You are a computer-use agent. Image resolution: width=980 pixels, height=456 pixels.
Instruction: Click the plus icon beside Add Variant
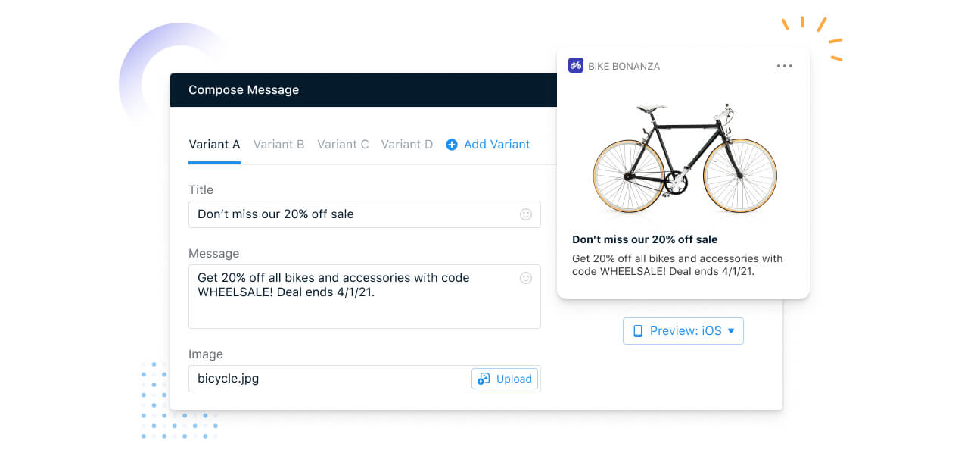452,145
